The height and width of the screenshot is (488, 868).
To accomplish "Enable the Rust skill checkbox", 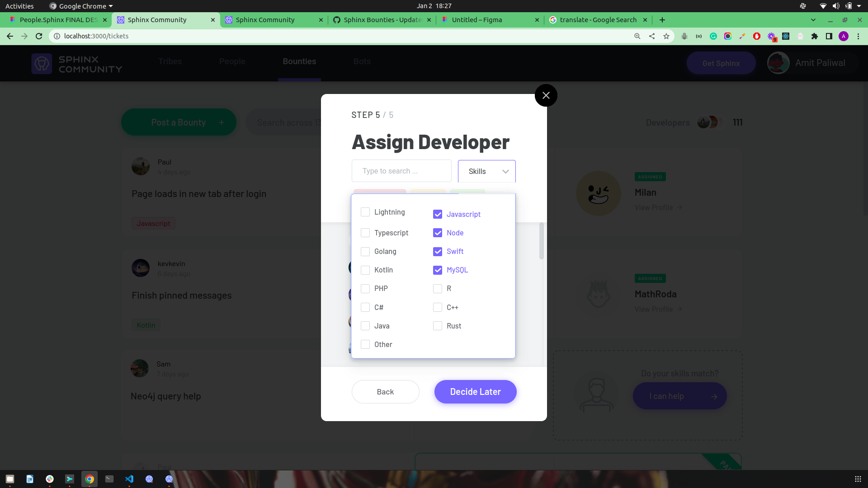I will pyautogui.click(x=437, y=326).
